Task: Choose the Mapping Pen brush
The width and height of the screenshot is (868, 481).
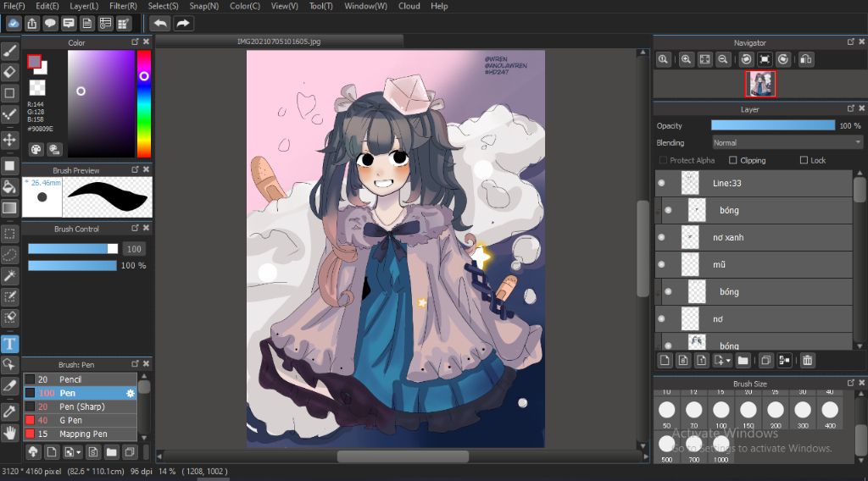Action: tap(80, 434)
